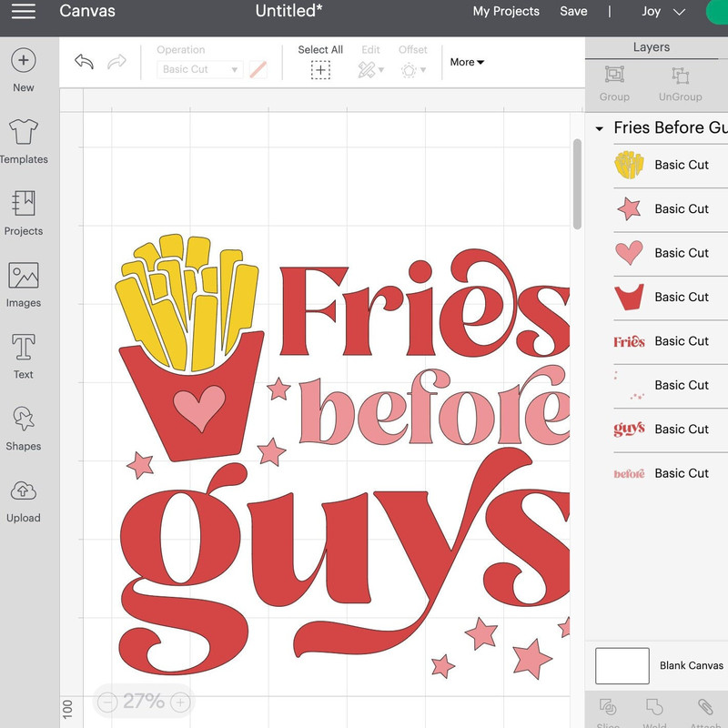Select the yellow fries layer thumbnail
This screenshot has width=728, height=728.
coord(629,165)
